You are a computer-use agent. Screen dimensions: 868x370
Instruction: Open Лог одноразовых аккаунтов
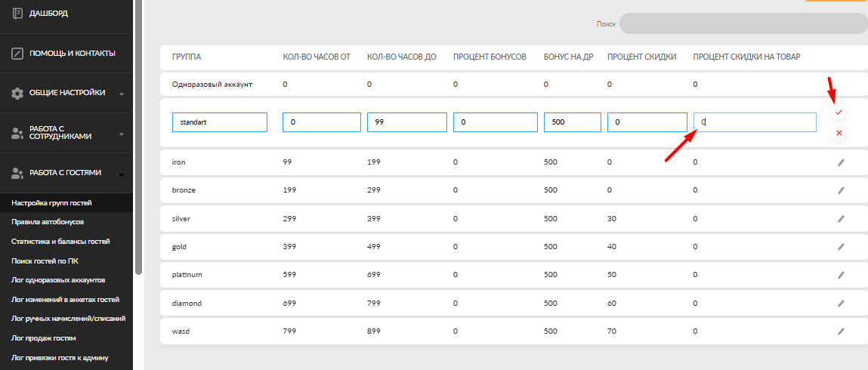point(58,280)
